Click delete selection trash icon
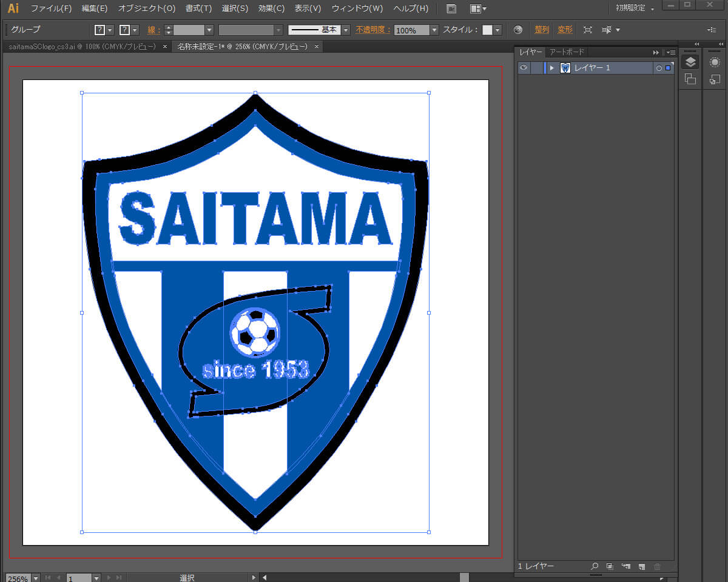 [x=657, y=566]
